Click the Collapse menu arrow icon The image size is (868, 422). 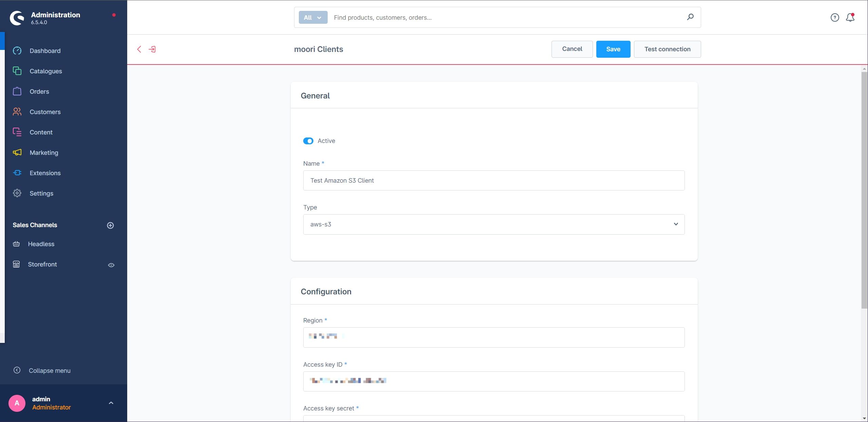(17, 370)
